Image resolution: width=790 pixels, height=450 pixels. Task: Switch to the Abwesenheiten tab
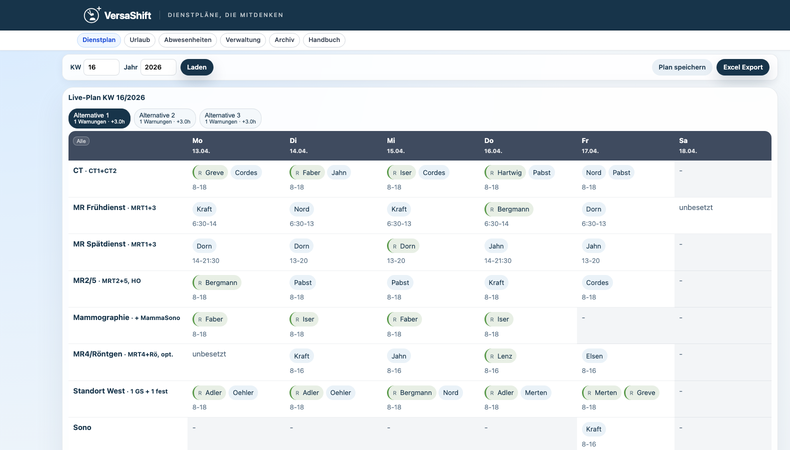[x=187, y=40]
